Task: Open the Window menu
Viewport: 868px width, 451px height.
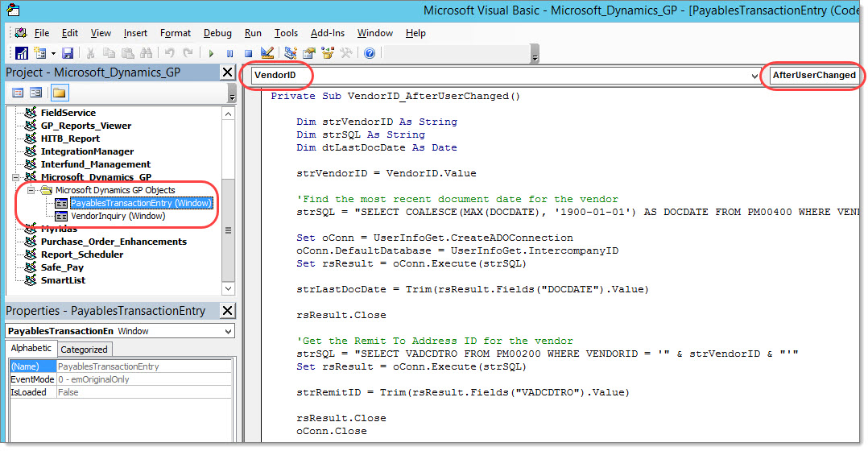Action: tap(374, 33)
